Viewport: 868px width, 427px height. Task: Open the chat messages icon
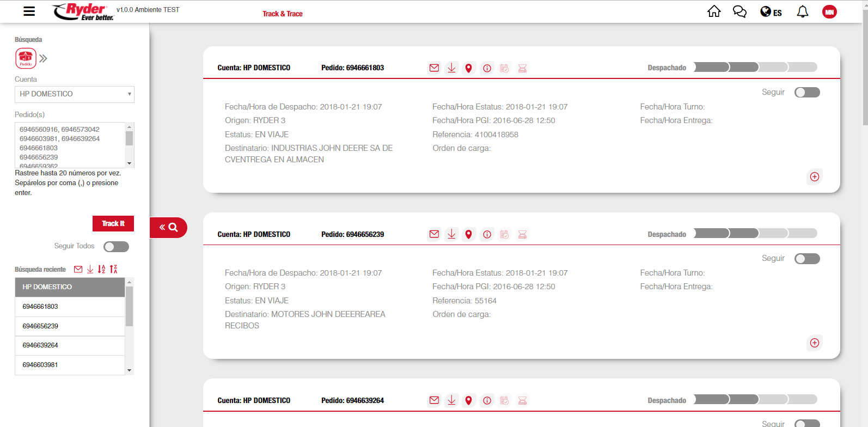[x=739, y=11]
